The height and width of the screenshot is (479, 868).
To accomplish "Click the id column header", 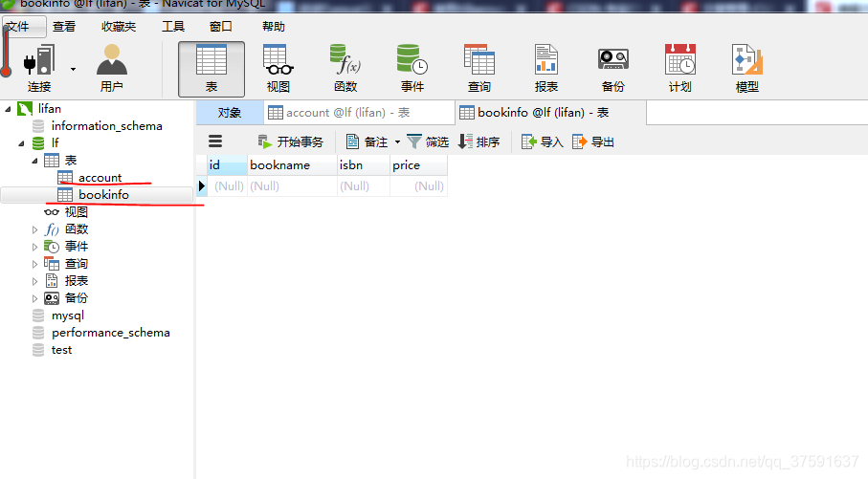I will (x=227, y=165).
